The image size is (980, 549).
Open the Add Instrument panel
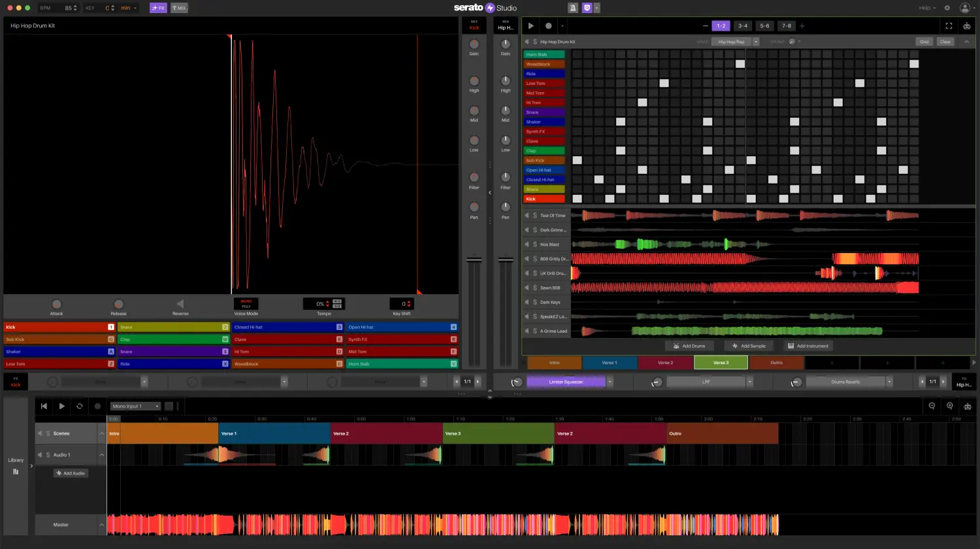tap(808, 346)
